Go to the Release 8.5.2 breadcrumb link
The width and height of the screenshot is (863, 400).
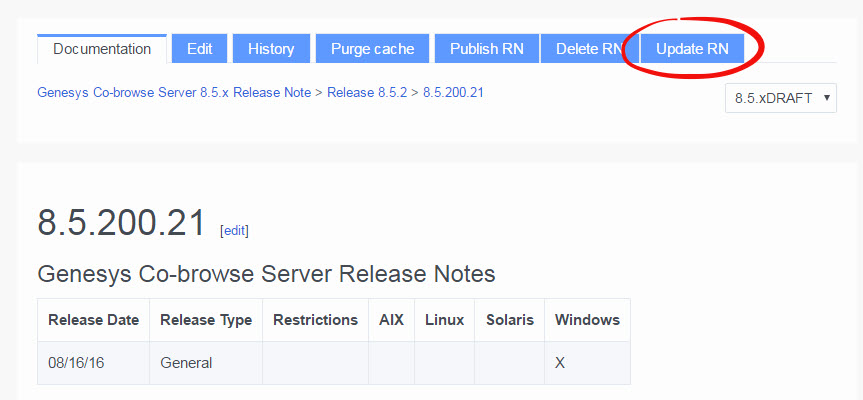367,92
